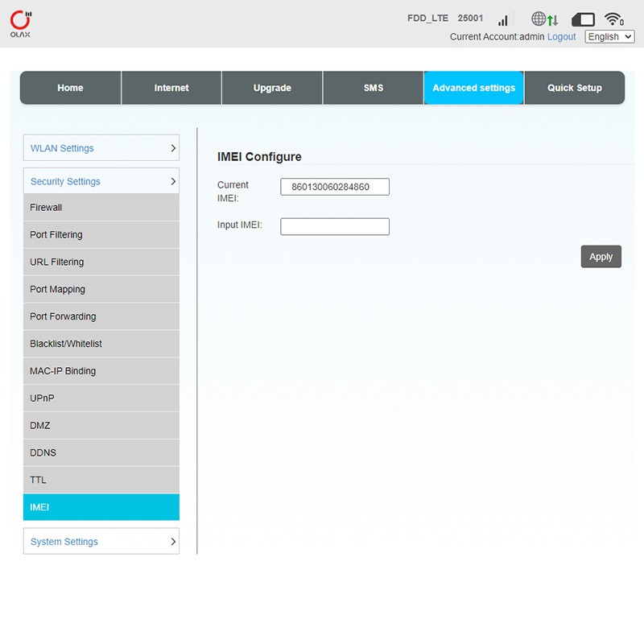Collapse the Security Settings section
This screenshot has height=644, width=644.
coord(101,182)
